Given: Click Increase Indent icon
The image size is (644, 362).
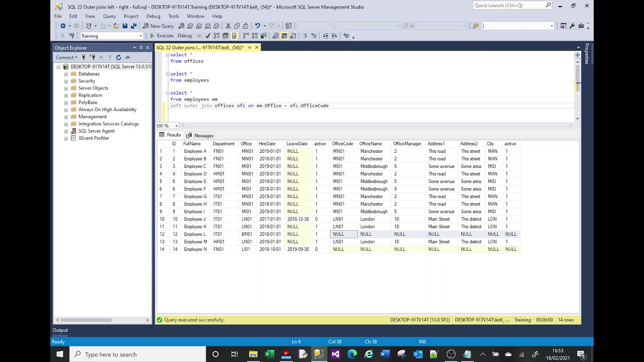Looking at the screenshot, I should [x=334, y=36].
